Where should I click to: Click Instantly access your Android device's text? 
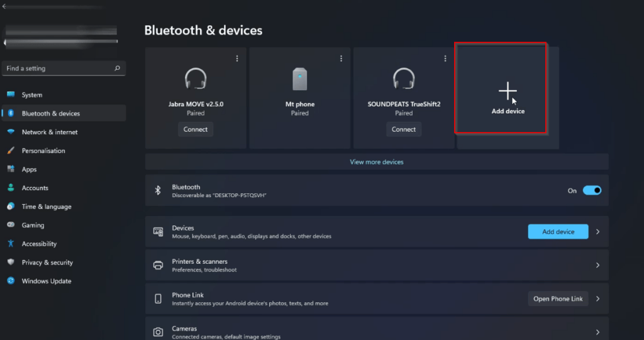point(250,303)
